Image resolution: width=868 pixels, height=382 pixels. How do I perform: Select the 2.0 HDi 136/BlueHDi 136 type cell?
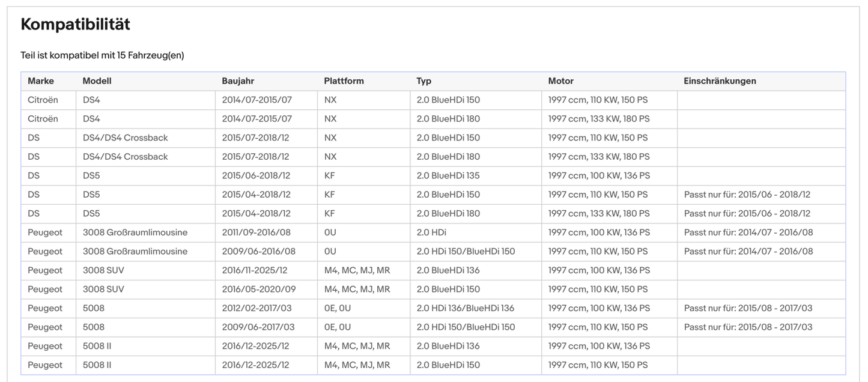click(x=465, y=308)
